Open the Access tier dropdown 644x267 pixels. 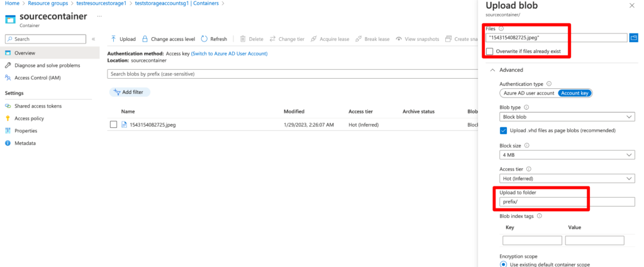click(567, 179)
